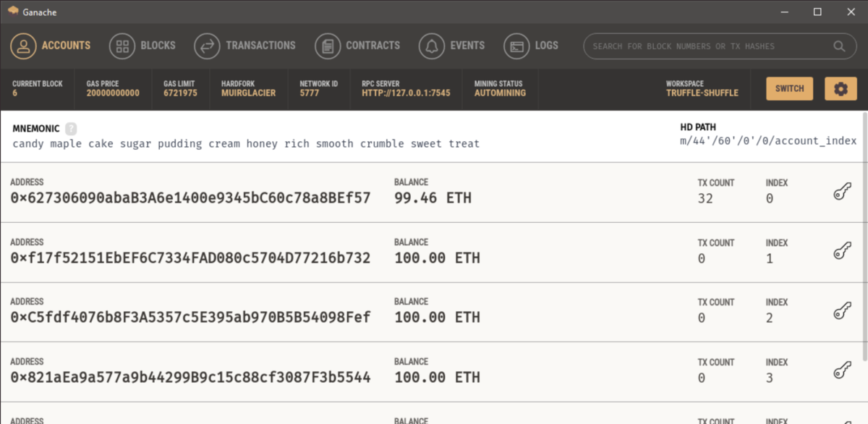868x424 pixels.
Task: Focus the block numbers or tx hashes search field
Action: 719,46
